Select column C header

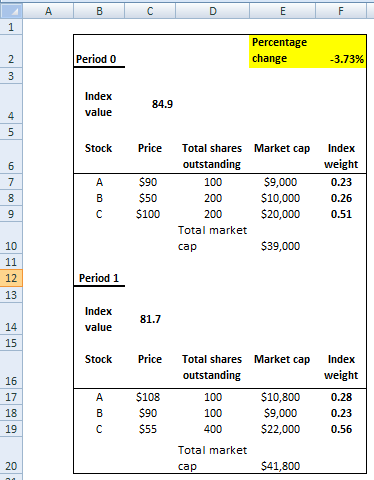point(150,11)
